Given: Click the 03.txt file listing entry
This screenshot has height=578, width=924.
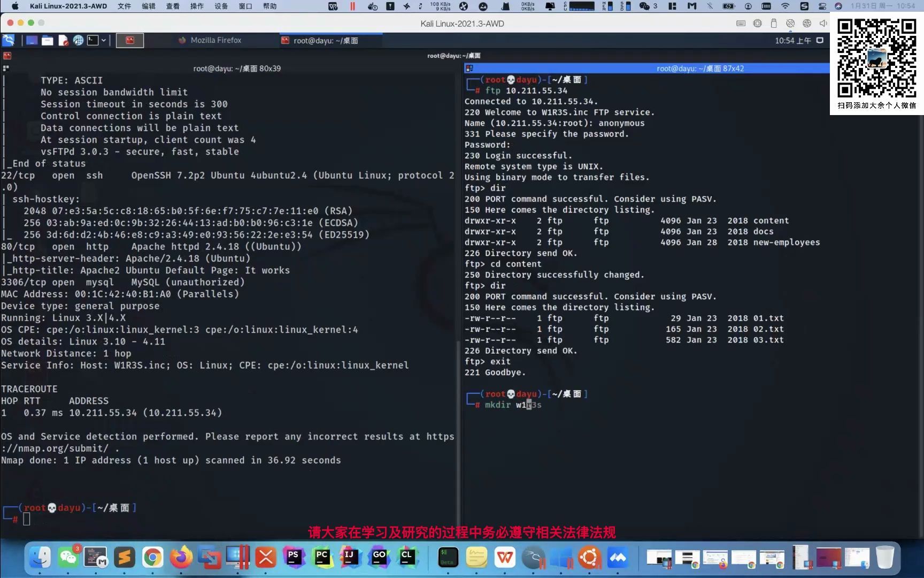Looking at the screenshot, I should click(768, 340).
